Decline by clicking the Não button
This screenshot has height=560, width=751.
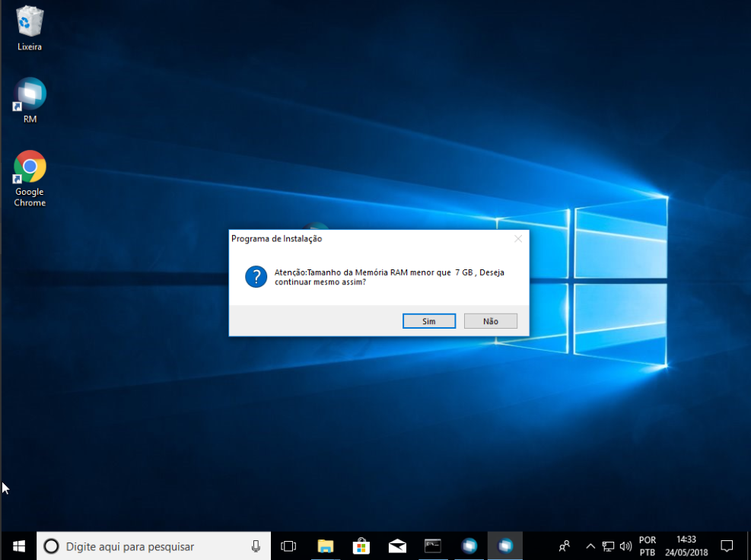point(491,321)
